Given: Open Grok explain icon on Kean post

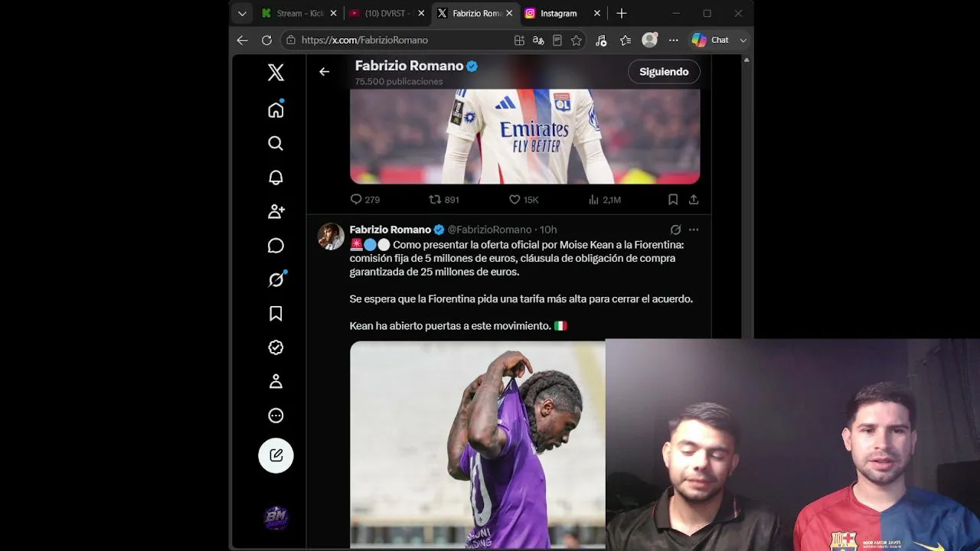Looking at the screenshot, I should point(675,230).
